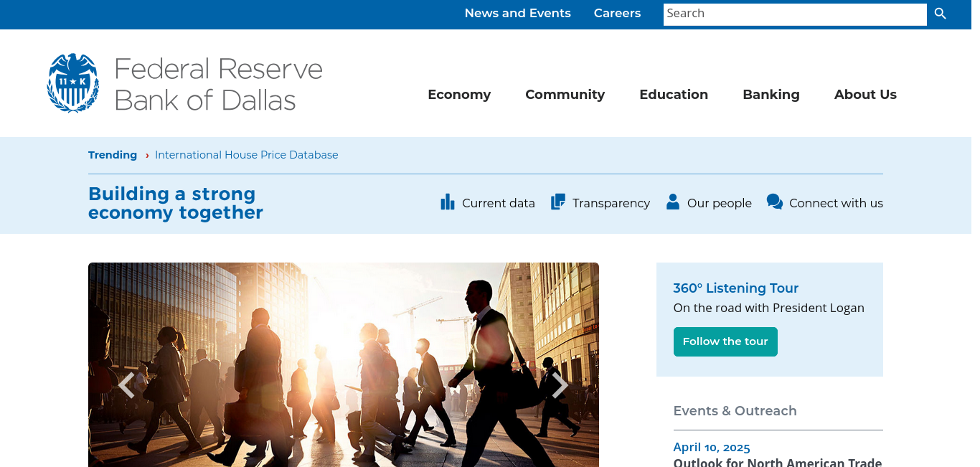Go to previous carousel slide arrow
Viewport: 980px width, 467px height.
[126, 385]
